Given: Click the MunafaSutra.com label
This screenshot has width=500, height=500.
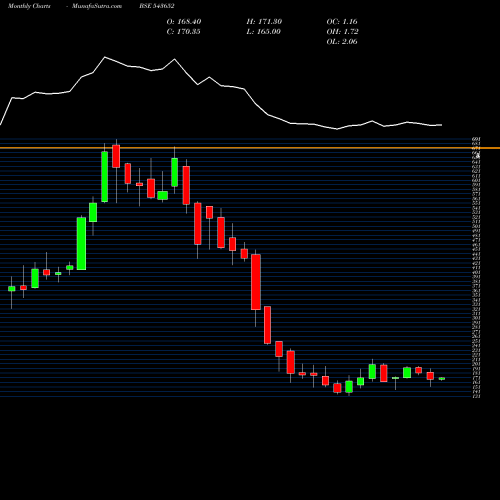Looking at the screenshot, I should point(97,6).
